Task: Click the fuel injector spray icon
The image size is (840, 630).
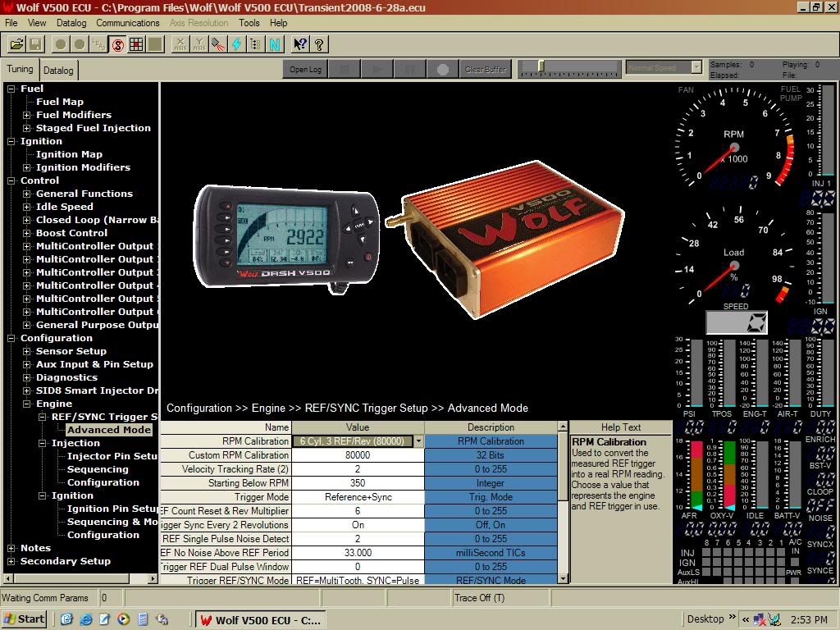Action: click(217, 44)
